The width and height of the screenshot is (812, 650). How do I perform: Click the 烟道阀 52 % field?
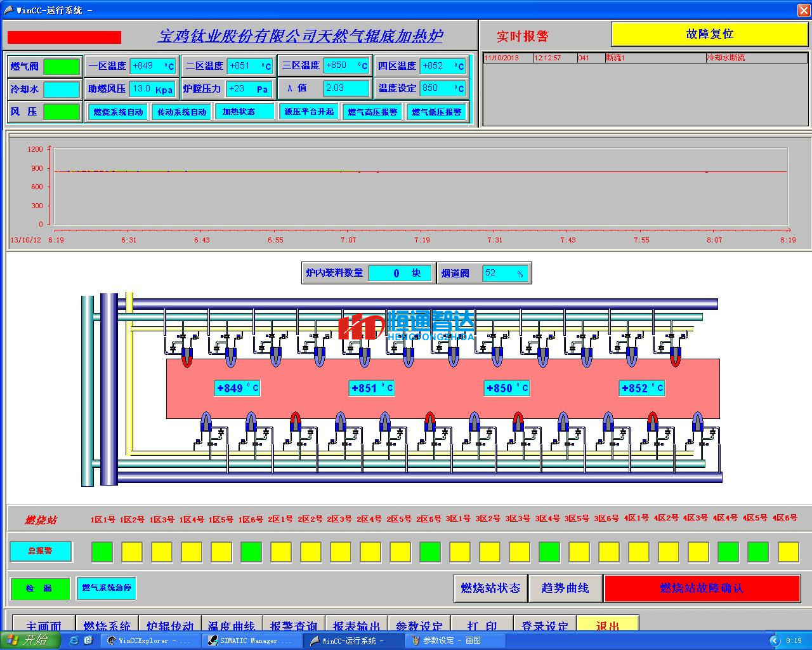[505, 274]
